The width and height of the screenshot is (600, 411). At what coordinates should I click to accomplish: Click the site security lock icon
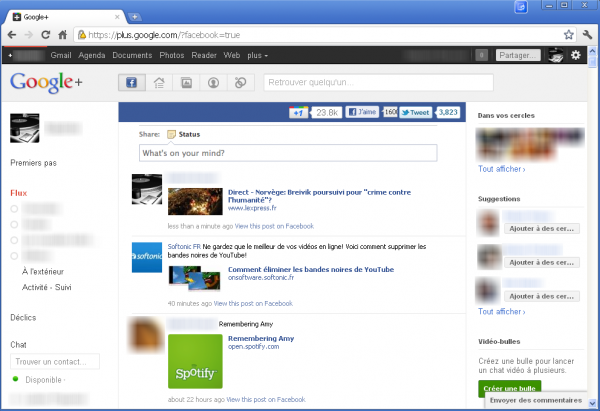tap(82, 35)
